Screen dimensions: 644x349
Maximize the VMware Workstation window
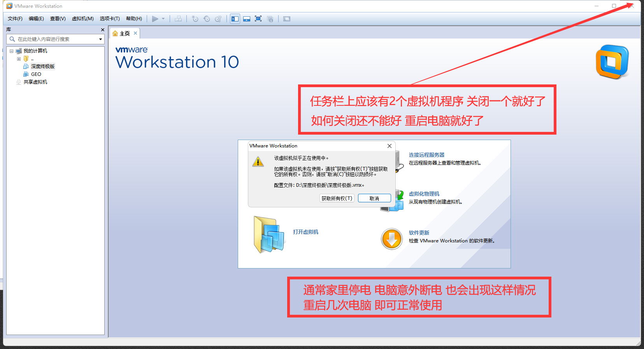[x=614, y=6]
